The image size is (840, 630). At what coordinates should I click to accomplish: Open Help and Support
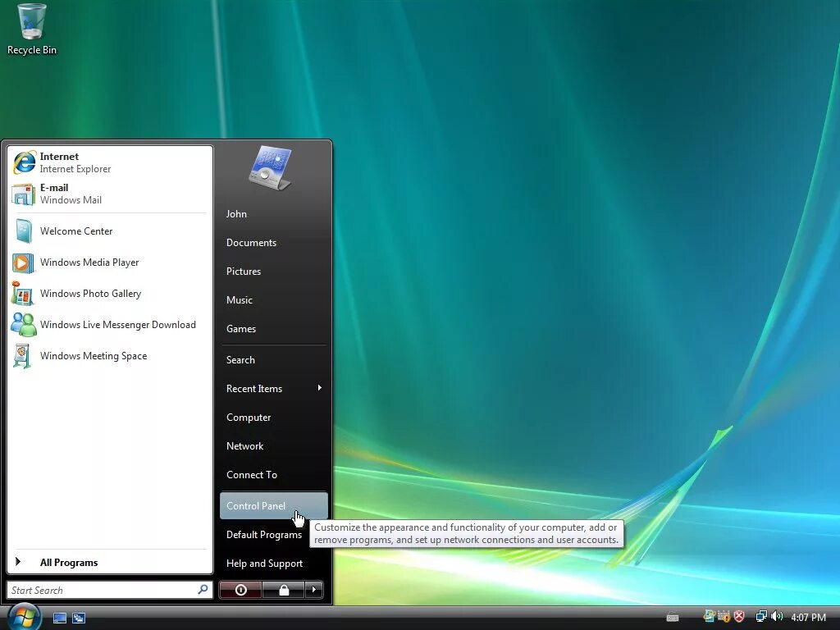(273, 564)
